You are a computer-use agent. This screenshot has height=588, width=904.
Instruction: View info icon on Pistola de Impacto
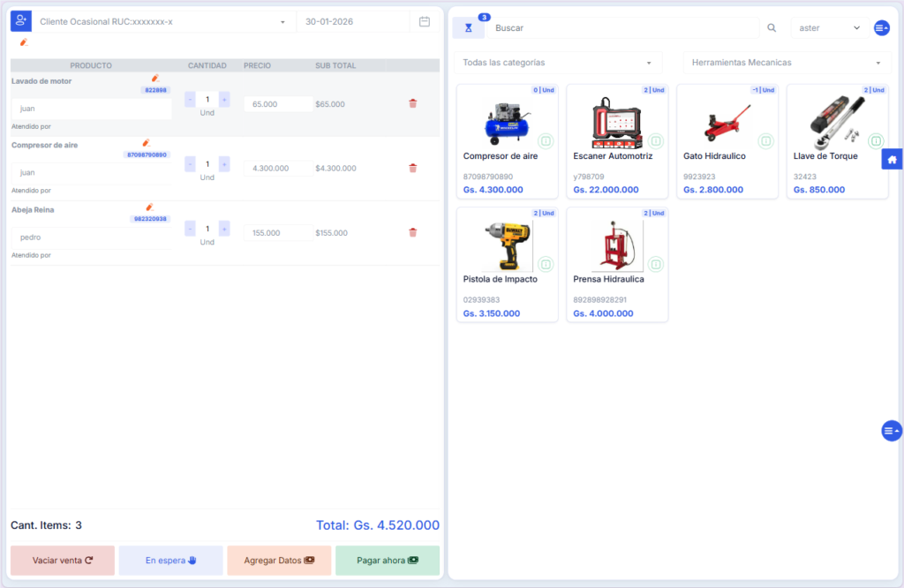pyautogui.click(x=545, y=264)
